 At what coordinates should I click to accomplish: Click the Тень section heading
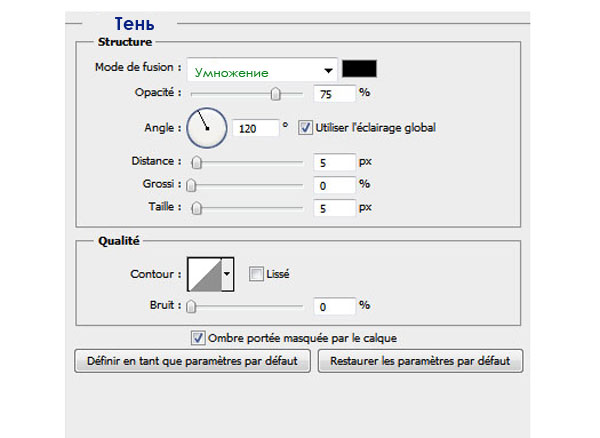pos(134,24)
